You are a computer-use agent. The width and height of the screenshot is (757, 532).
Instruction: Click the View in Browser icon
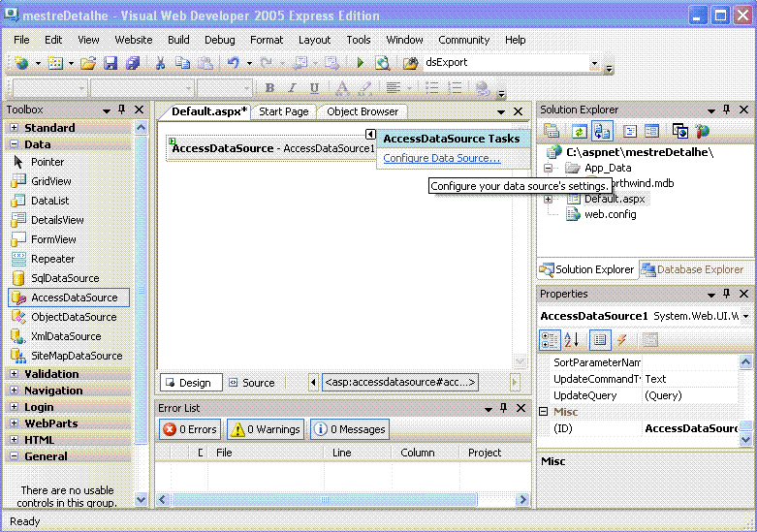click(382, 63)
